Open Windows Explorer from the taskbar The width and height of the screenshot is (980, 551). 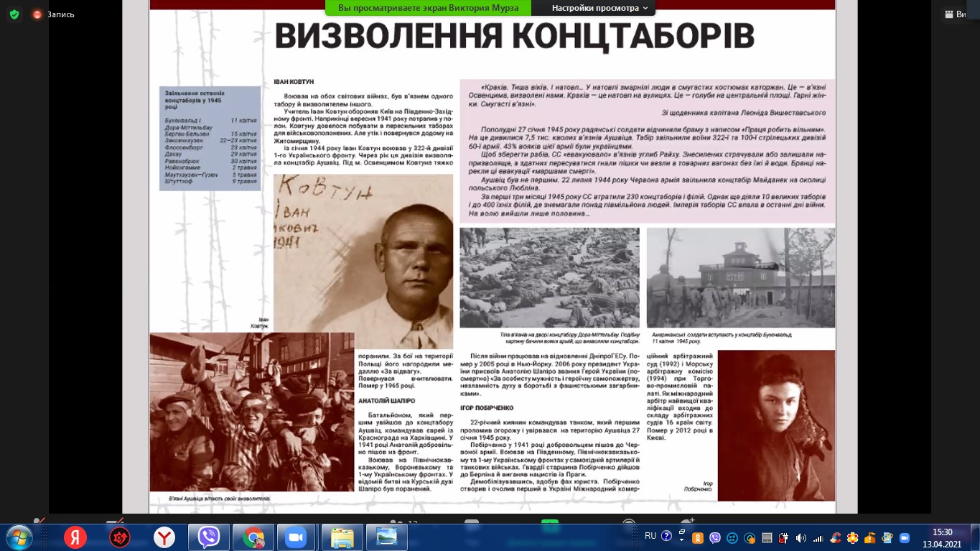point(342,537)
